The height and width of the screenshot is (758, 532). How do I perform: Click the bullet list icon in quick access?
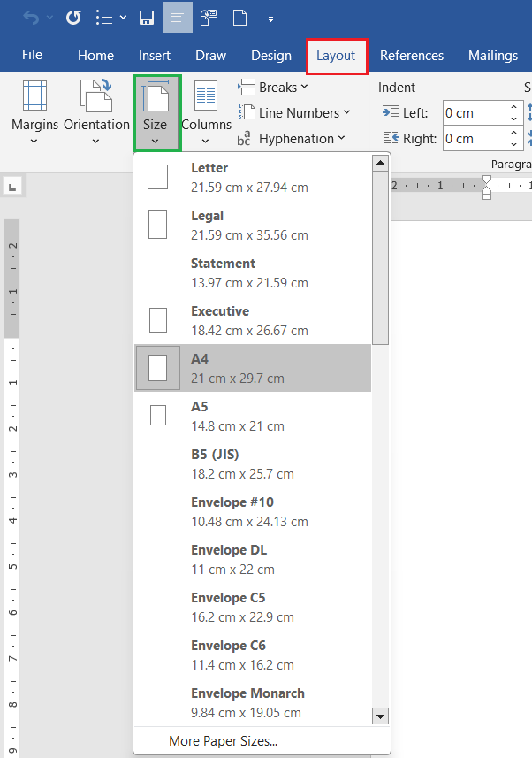pyautogui.click(x=104, y=18)
